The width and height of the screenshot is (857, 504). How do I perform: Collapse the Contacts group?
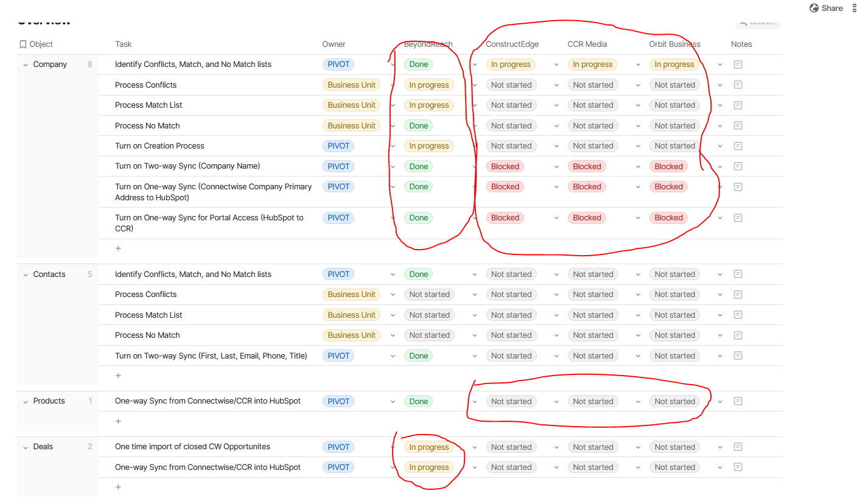click(x=26, y=275)
